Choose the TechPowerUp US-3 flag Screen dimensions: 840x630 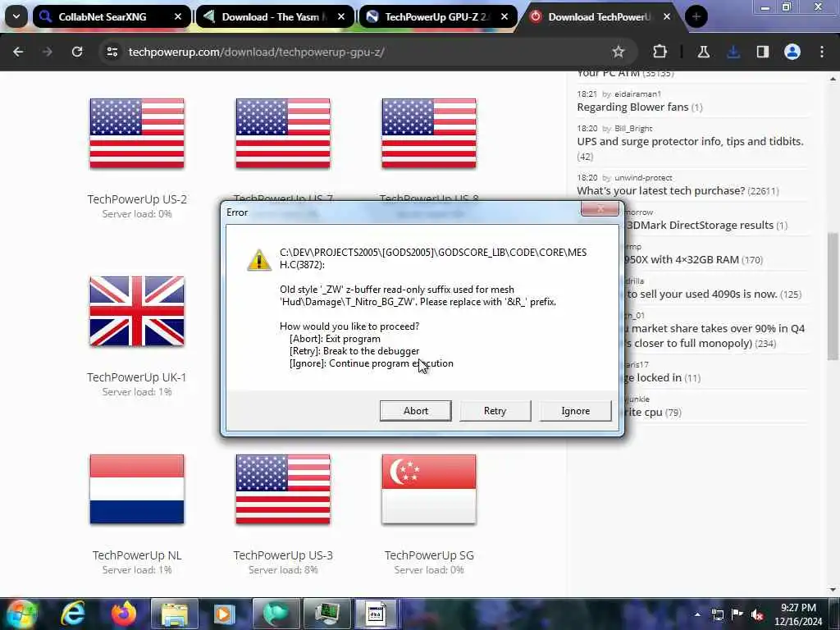click(x=283, y=489)
